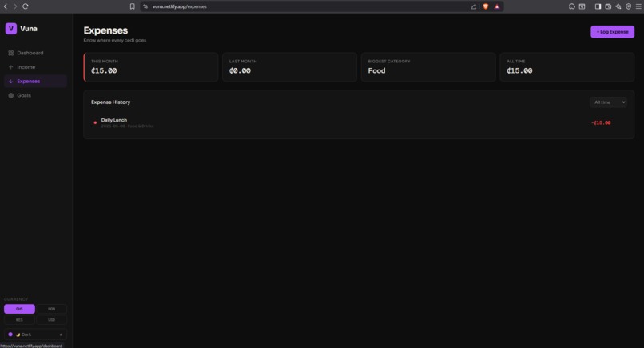
Task: Click the browser forward arrow
Action: tap(15, 6)
